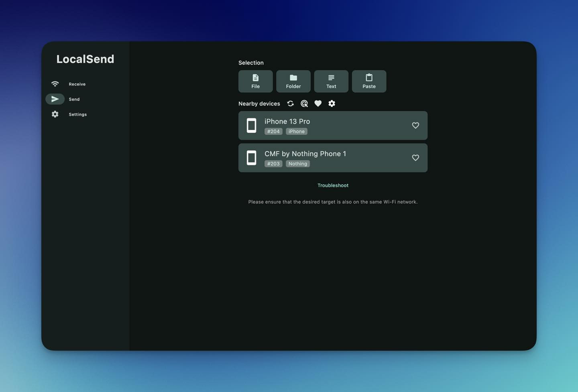Select File to send
Viewport: 578px width, 392px height.
tap(255, 81)
